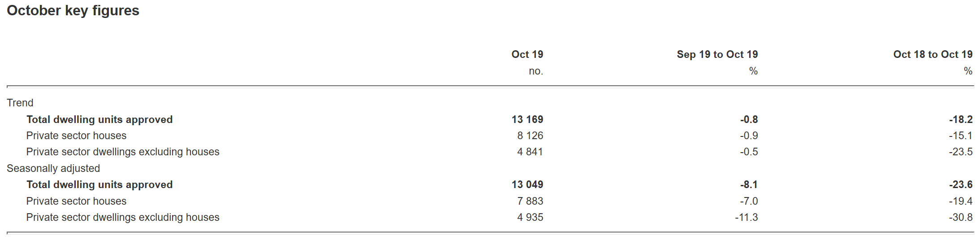Click the 13 169 value cell
This screenshot has height=237, width=980.
(x=527, y=119)
